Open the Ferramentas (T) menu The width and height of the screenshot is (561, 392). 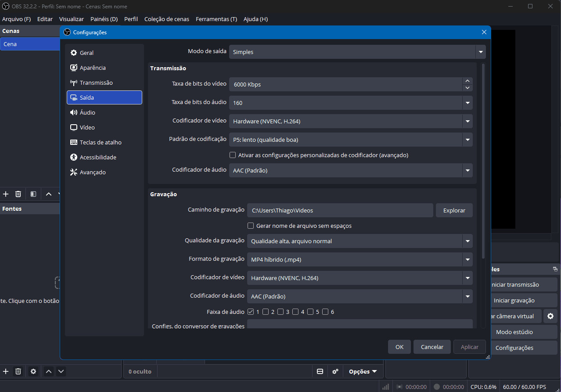(x=216, y=19)
